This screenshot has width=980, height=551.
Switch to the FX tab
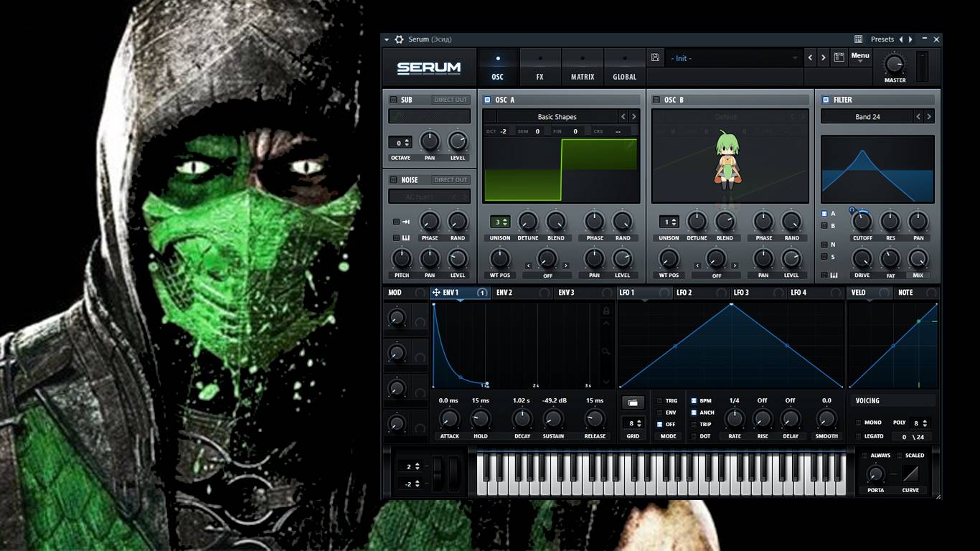click(540, 68)
